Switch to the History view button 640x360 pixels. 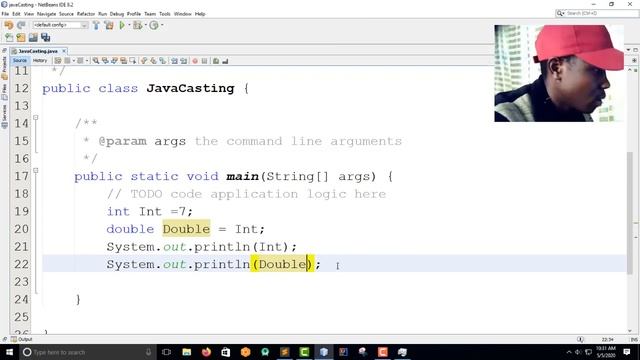[x=40, y=60]
